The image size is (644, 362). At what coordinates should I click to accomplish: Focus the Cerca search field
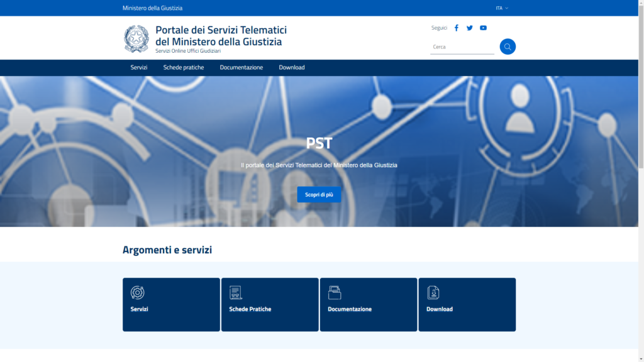click(x=462, y=47)
